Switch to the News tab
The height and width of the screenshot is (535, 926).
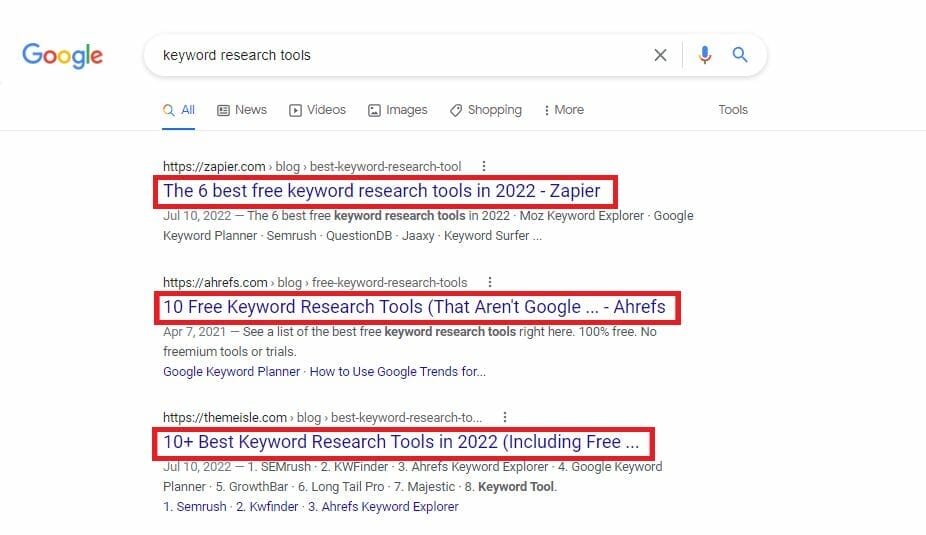tap(242, 110)
